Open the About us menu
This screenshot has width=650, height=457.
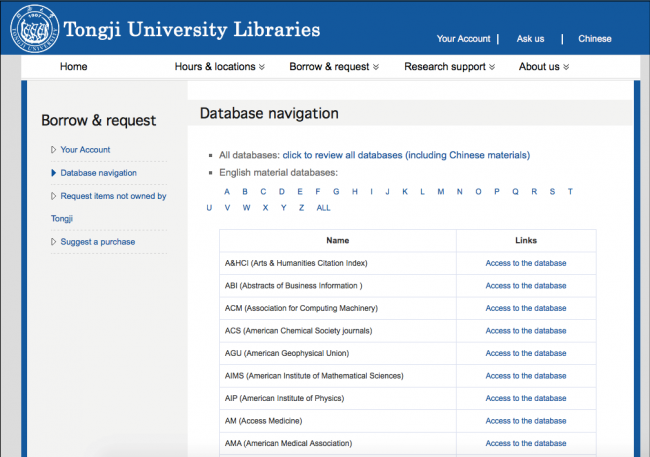539,67
